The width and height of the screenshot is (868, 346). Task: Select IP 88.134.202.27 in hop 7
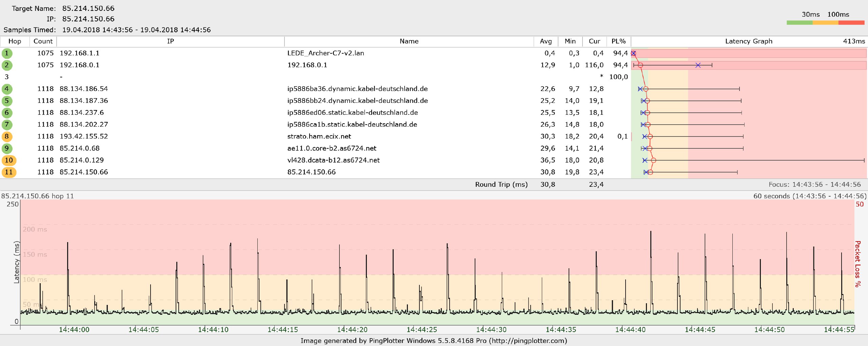84,125
